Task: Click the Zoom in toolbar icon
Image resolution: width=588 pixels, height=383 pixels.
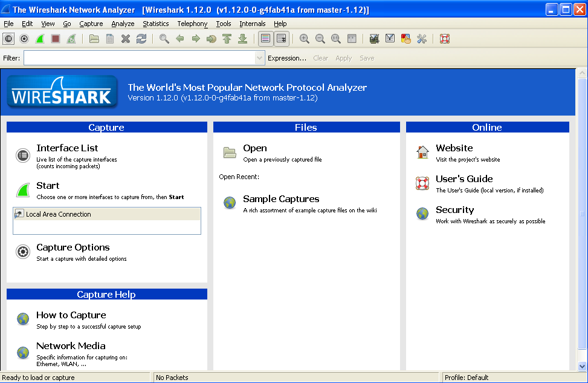Action: coord(304,39)
